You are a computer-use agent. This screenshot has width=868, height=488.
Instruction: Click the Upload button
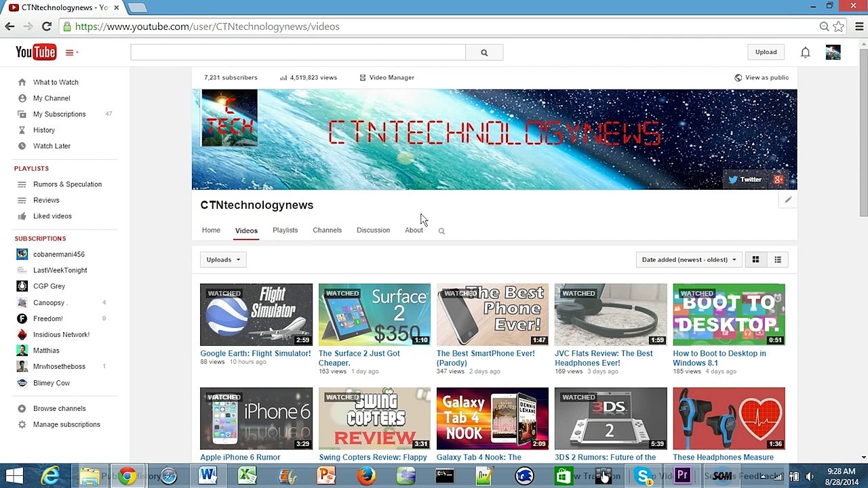pos(766,52)
